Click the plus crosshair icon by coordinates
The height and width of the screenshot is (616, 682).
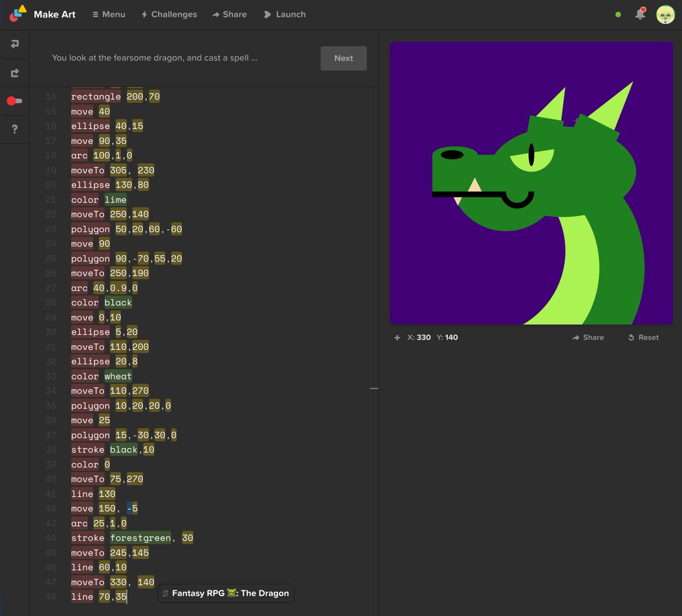[397, 338]
